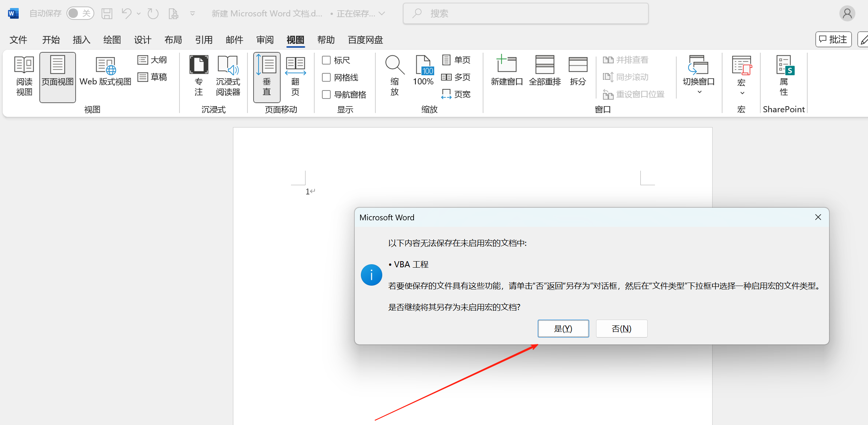Switch to Draft (草稿) view
This screenshot has height=425, width=868.
coord(152,77)
